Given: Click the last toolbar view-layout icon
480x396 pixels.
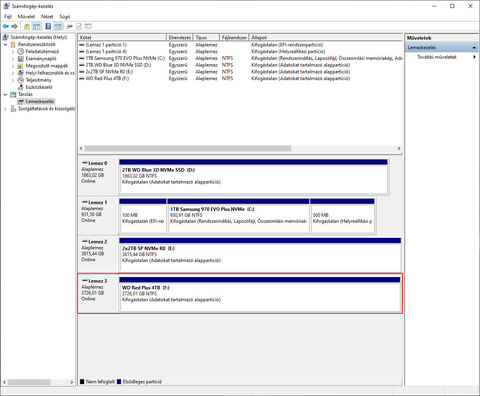Looking at the screenshot, I should [88, 26].
